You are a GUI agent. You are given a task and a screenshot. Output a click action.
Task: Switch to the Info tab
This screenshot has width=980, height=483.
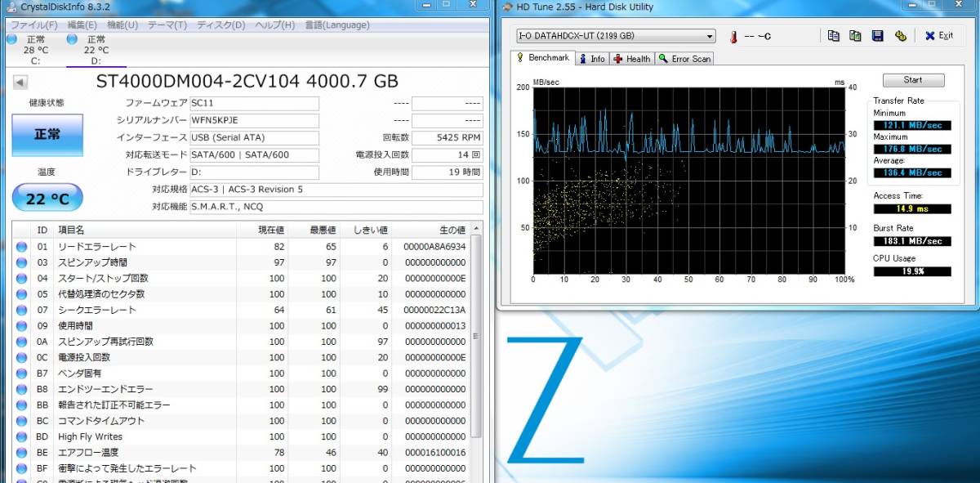pyautogui.click(x=592, y=59)
